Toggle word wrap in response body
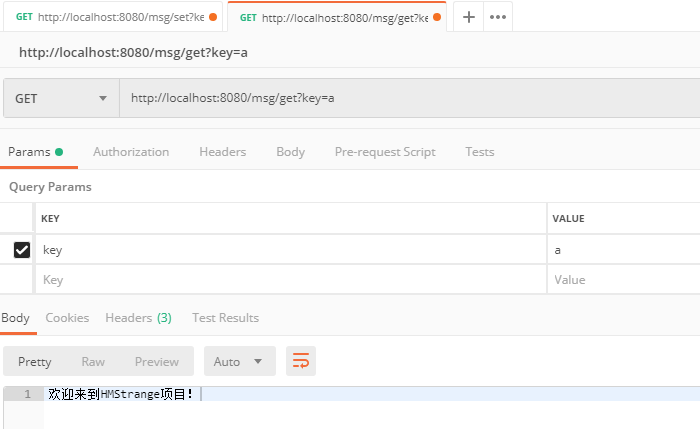This screenshot has width=700, height=429. (x=301, y=361)
